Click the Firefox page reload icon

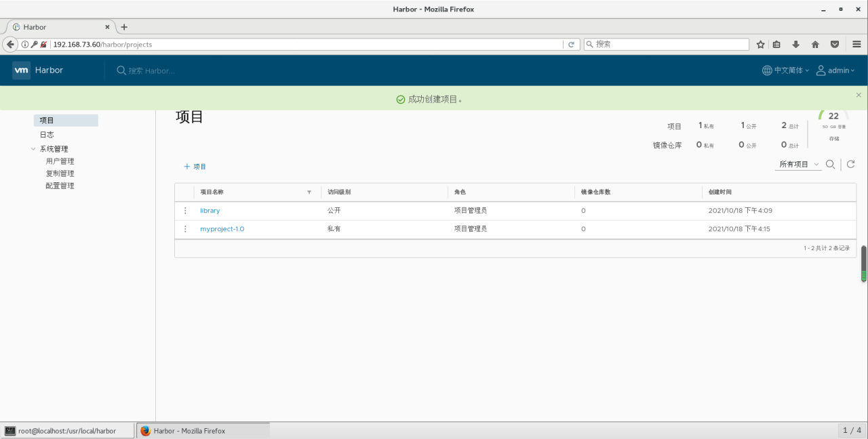pos(572,44)
